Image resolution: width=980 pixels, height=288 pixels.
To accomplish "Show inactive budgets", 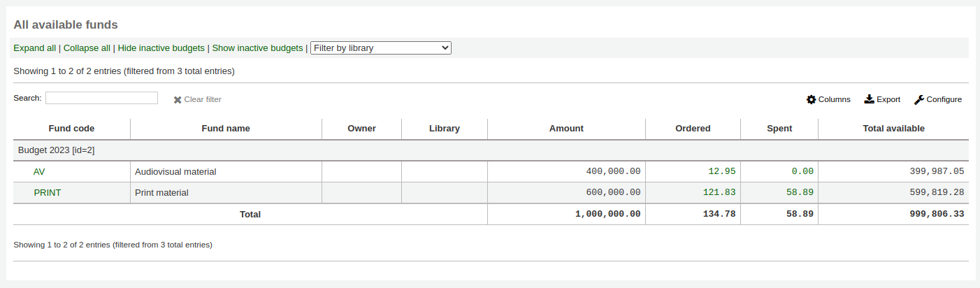I will coord(257,48).
